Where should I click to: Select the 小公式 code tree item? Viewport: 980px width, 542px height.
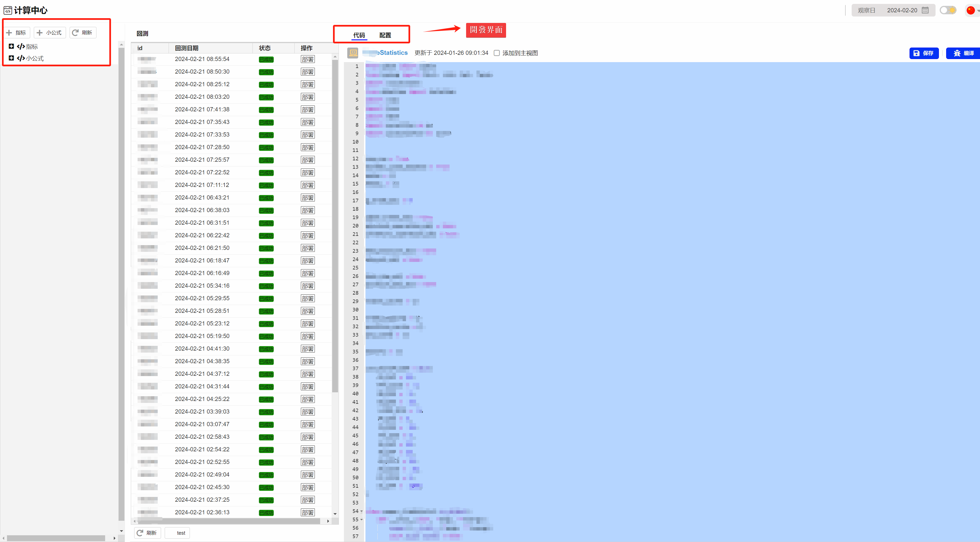click(x=30, y=58)
